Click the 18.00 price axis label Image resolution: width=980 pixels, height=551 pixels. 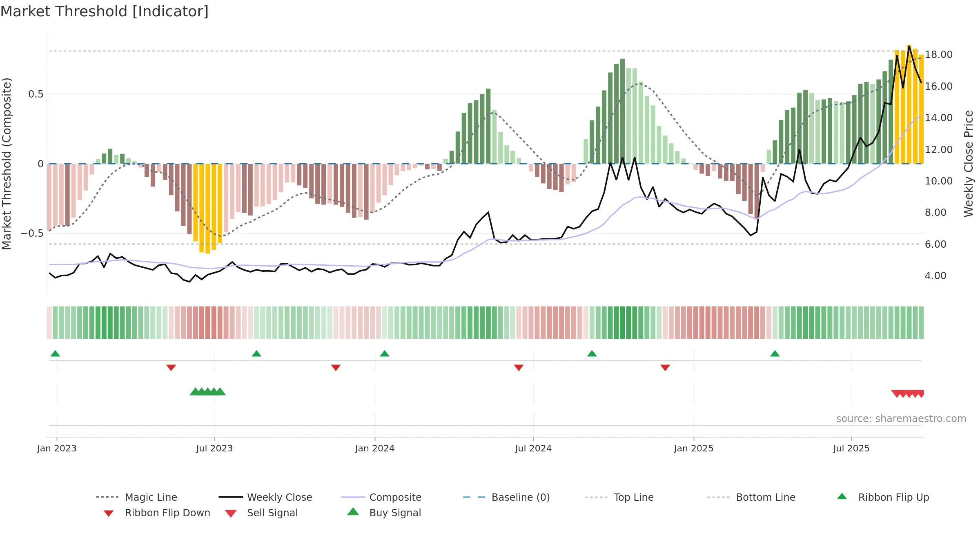tap(939, 54)
